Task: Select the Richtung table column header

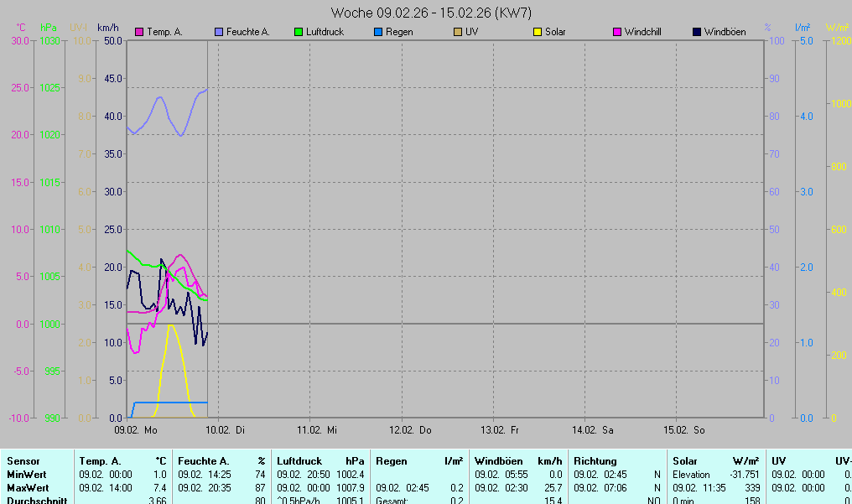Action: (x=595, y=461)
